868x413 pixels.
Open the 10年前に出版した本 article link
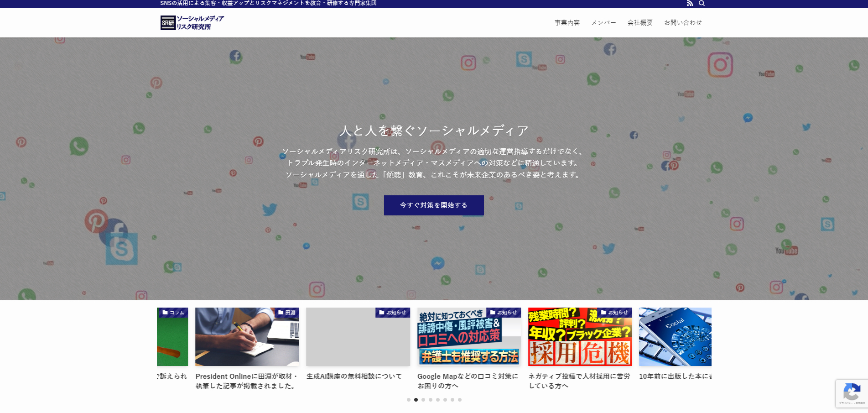pyautogui.click(x=675, y=376)
